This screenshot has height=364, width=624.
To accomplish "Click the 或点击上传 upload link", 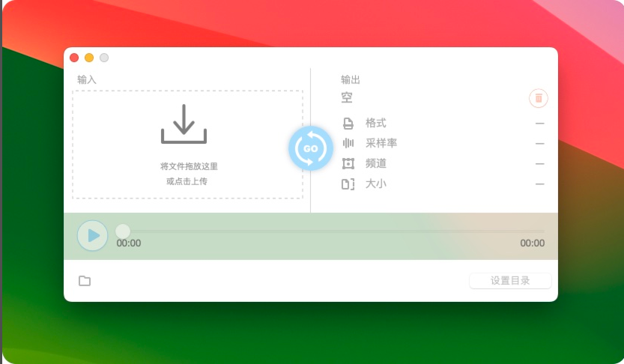I will click(x=187, y=181).
